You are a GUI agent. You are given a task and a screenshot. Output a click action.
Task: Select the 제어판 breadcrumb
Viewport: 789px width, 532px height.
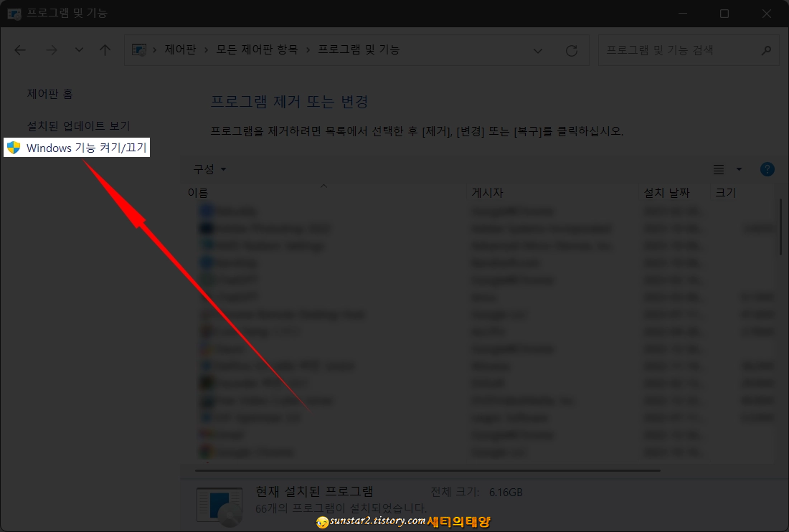(180, 49)
